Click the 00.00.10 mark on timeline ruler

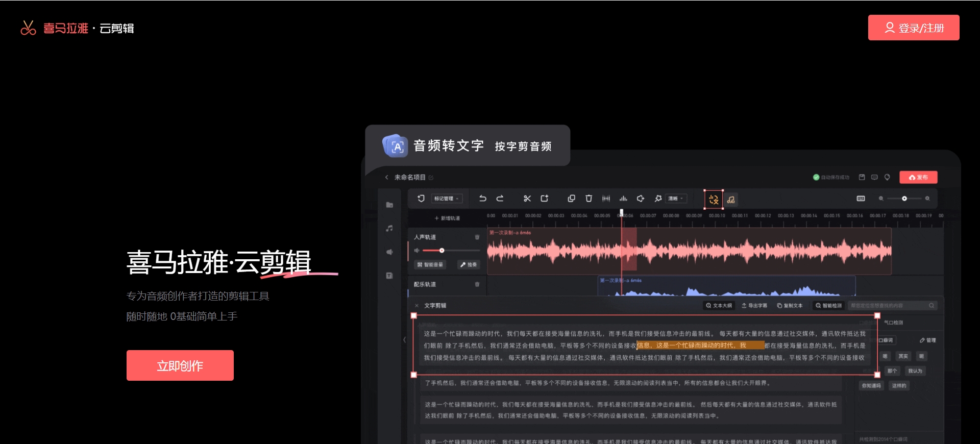pos(717,216)
